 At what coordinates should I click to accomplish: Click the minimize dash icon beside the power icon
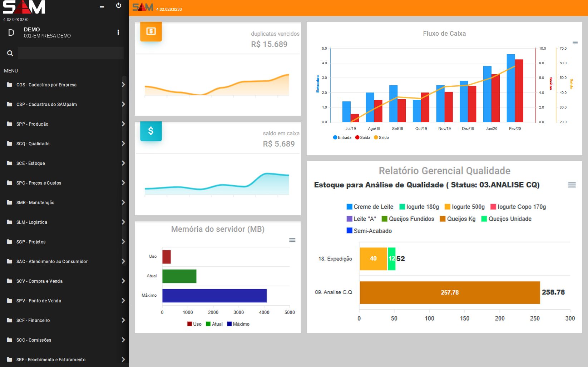point(102,7)
